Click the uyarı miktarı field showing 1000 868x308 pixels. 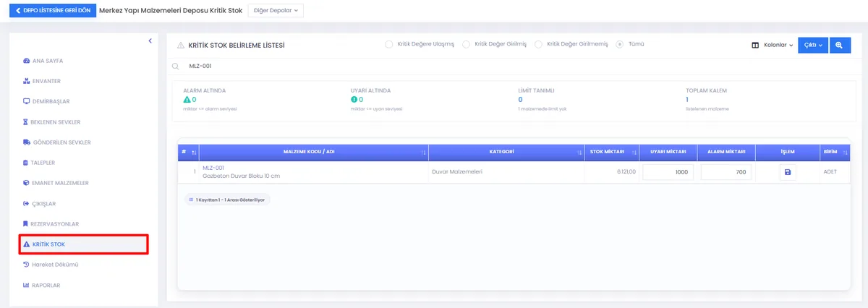tap(668, 172)
